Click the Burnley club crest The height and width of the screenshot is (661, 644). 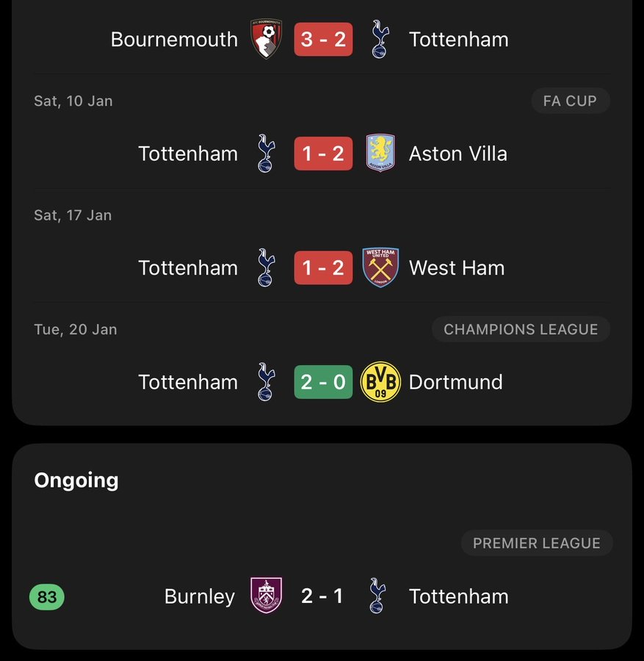[x=266, y=596]
